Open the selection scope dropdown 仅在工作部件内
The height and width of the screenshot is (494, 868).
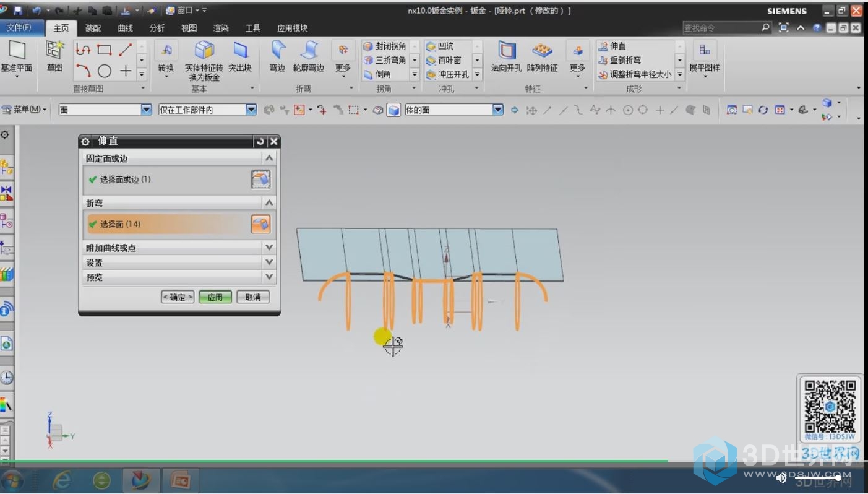(208, 110)
